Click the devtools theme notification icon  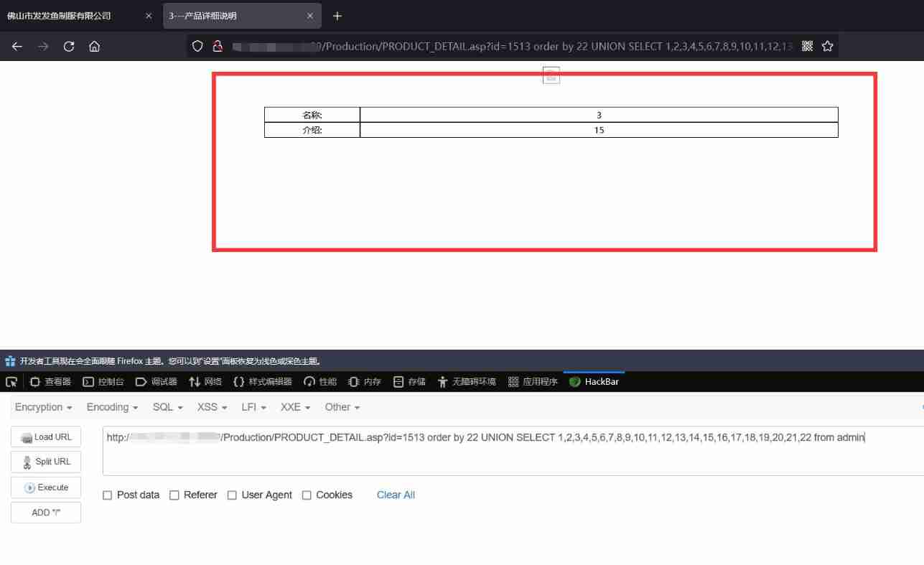[x=10, y=361]
